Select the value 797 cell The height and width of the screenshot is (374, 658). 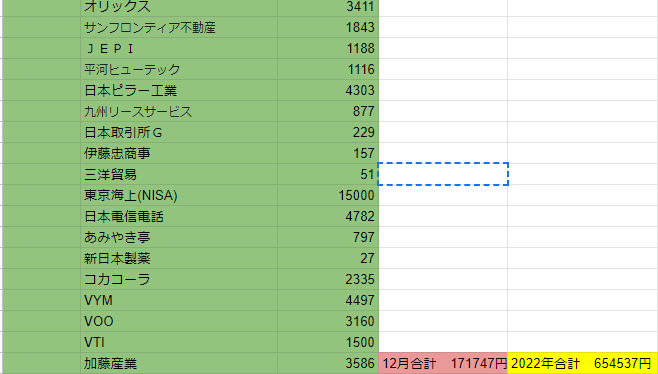click(x=328, y=237)
